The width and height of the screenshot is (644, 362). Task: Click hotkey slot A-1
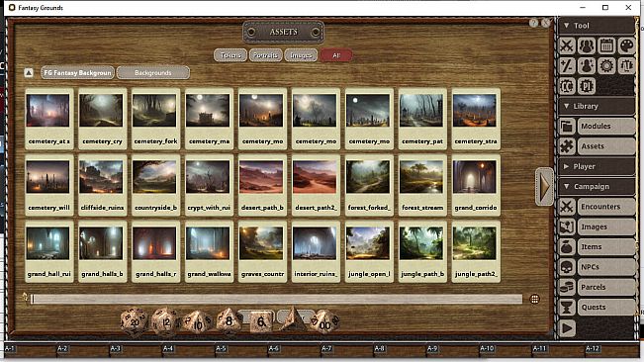(x=30, y=350)
